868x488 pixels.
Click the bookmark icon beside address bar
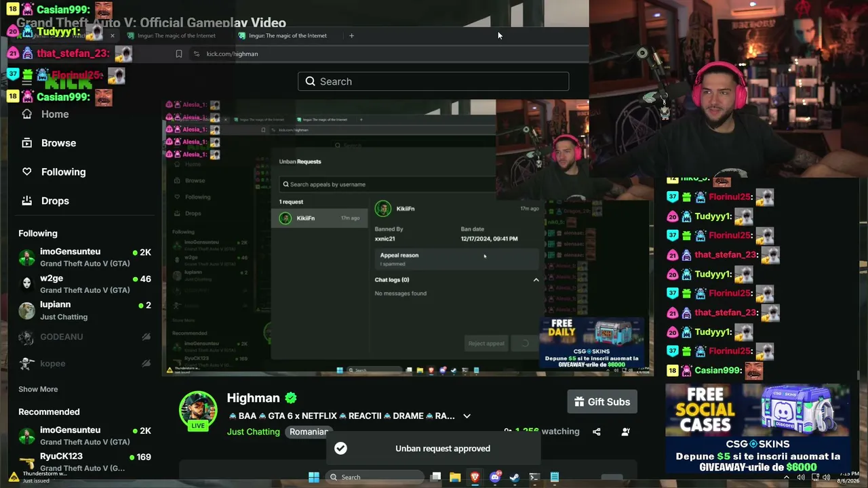179,54
